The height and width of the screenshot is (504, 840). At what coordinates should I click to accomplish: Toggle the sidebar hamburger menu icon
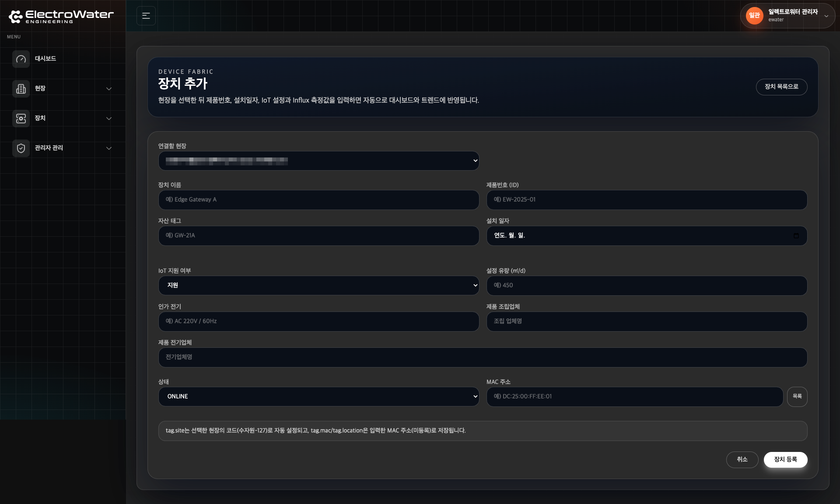click(x=146, y=16)
